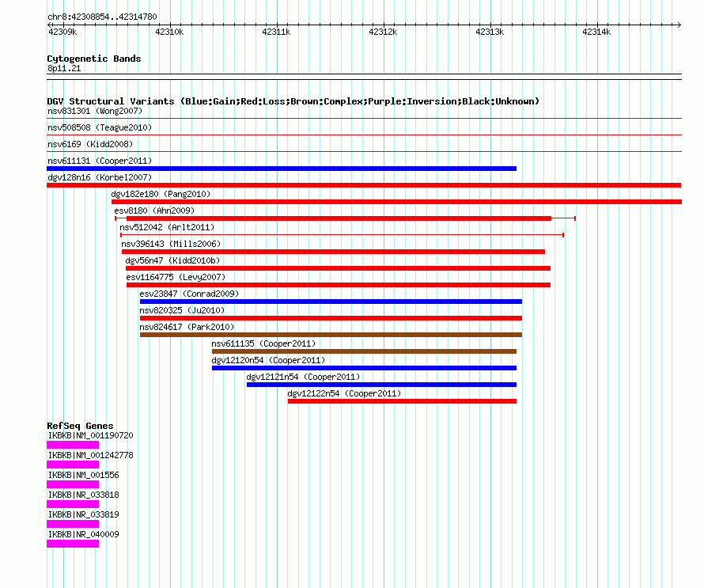Select the brown nsv824617 (Park2010) complex bar
The image size is (704, 588).
(331, 335)
